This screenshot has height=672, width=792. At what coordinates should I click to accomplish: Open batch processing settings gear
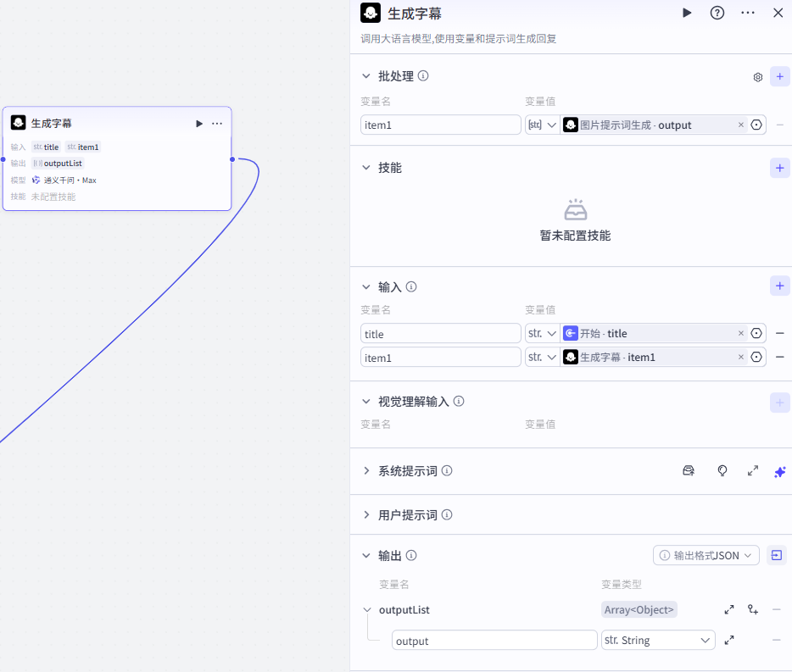(757, 77)
